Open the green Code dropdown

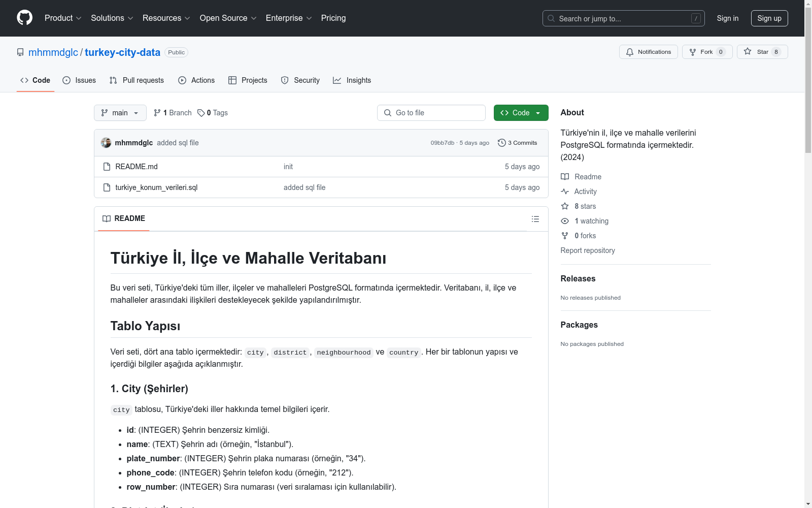(521, 113)
